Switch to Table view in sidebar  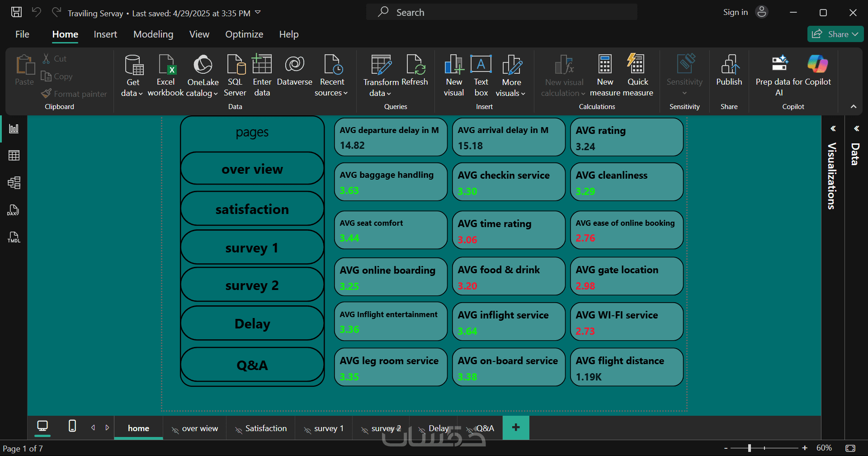tap(14, 156)
